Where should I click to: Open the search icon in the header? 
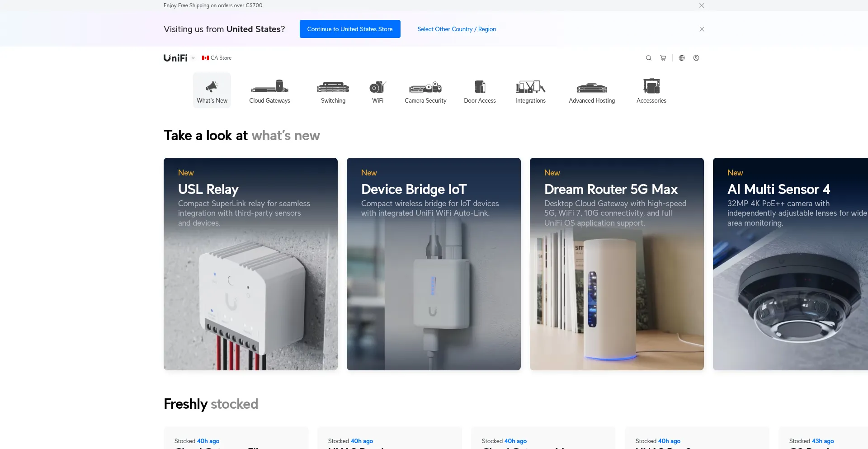coord(648,58)
